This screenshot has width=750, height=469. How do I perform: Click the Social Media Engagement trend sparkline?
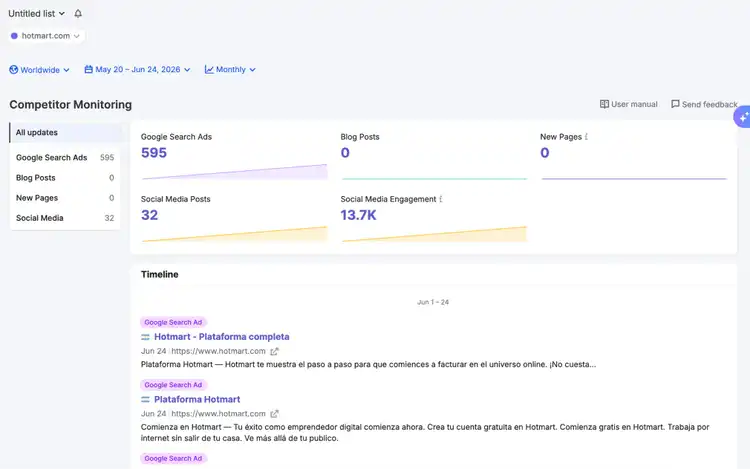coord(434,234)
